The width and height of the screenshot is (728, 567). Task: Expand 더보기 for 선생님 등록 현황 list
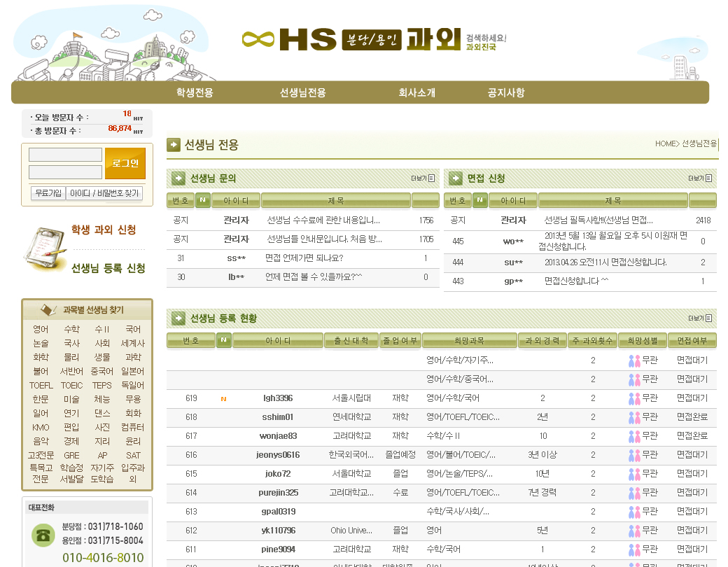click(700, 318)
